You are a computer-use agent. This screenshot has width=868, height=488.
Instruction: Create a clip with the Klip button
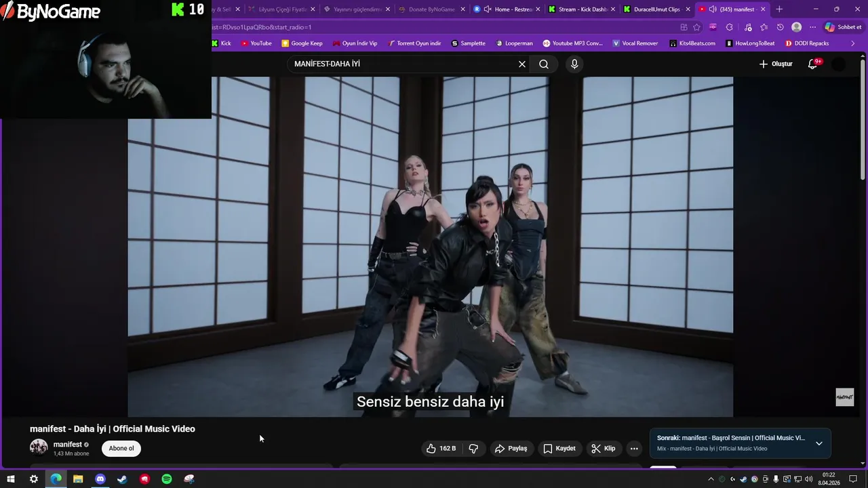603,448
